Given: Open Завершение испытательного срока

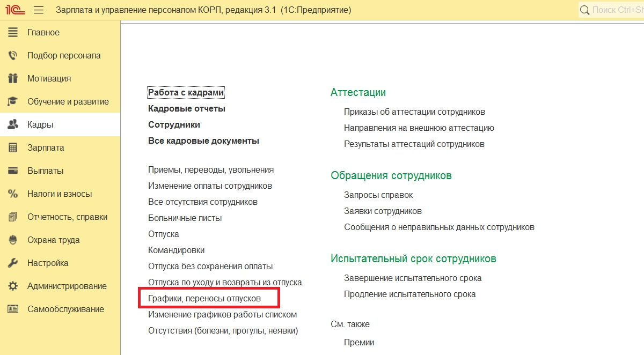Looking at the screenshot, I should 413,278.
